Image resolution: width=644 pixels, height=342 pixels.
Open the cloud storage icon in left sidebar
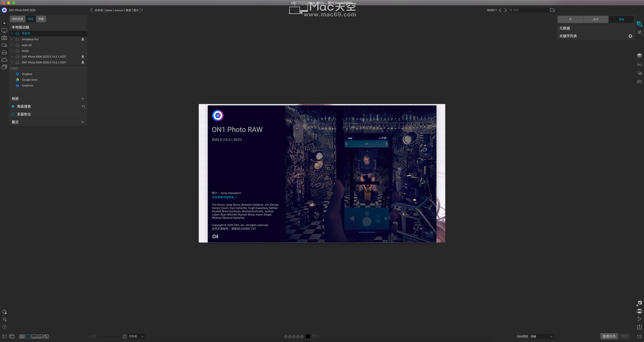pos(4,60)
